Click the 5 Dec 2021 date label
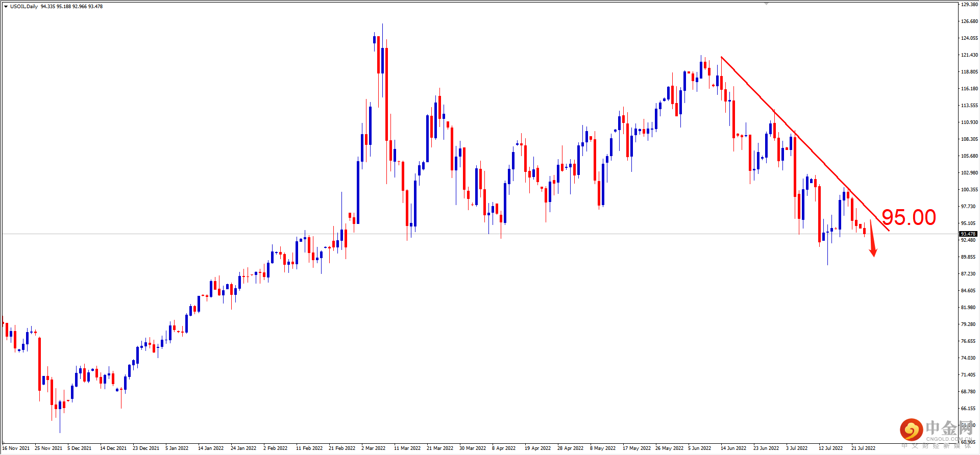 pyautogui.click(x=80, y=448)
